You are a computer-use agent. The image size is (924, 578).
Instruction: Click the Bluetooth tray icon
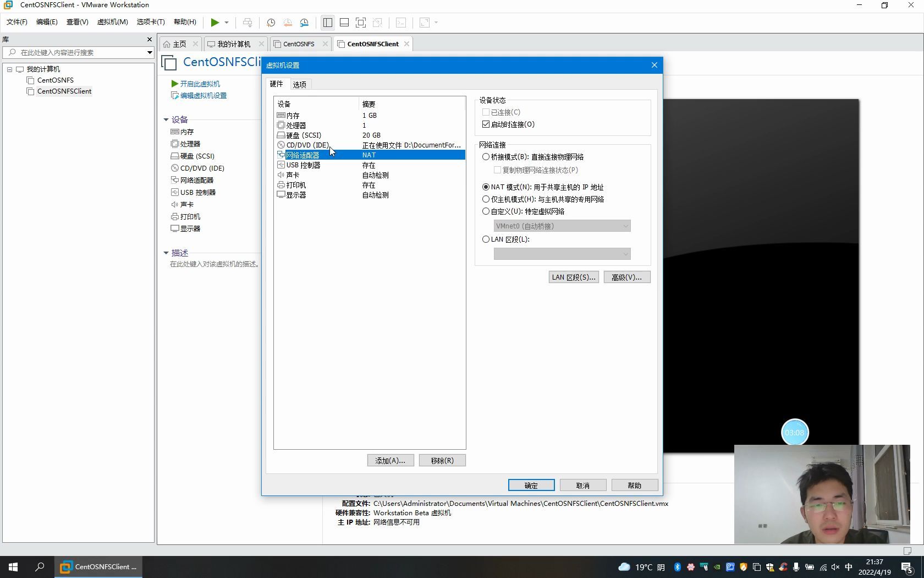pos(678,567)
